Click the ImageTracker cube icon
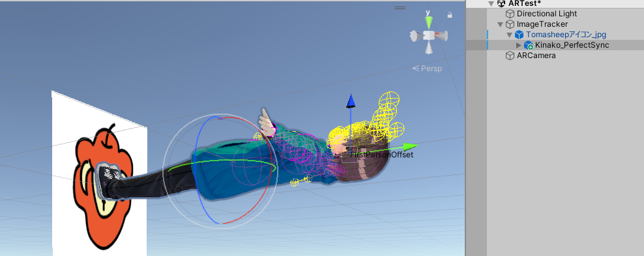 tap(510, 24)
